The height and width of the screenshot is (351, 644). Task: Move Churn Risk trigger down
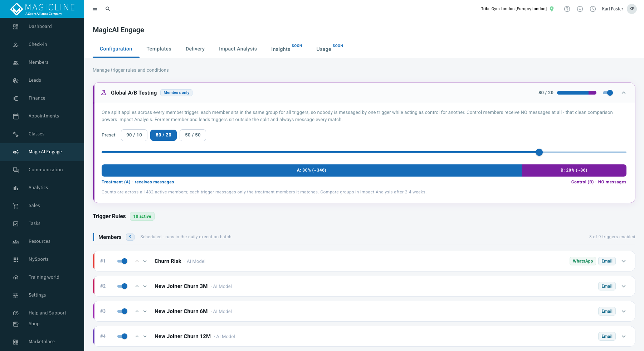tap(145, 261)
